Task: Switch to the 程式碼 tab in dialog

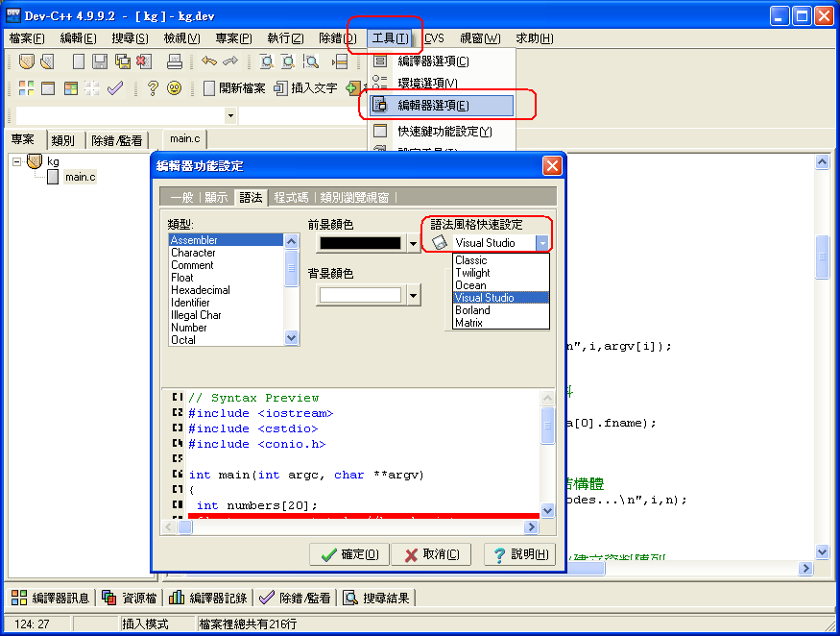Action: [x=292, y=197]
